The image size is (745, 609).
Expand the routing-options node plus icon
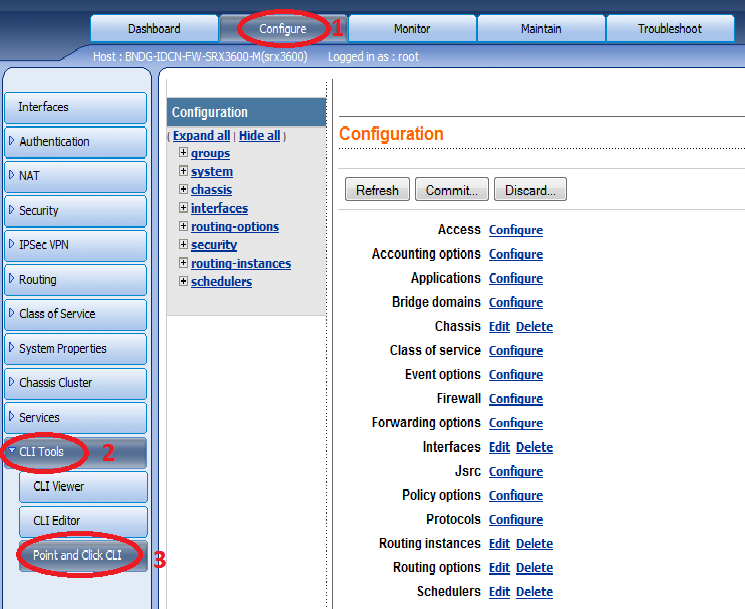point(183,226)
